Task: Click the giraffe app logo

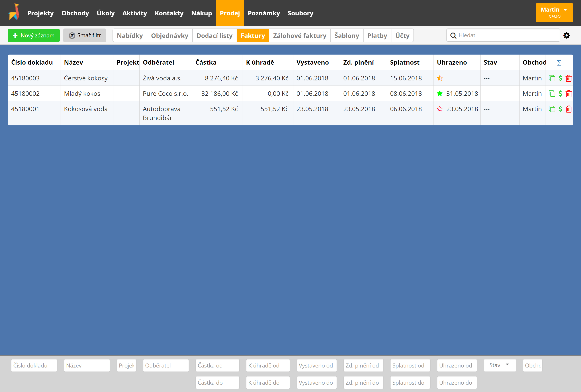Action: 14,12
